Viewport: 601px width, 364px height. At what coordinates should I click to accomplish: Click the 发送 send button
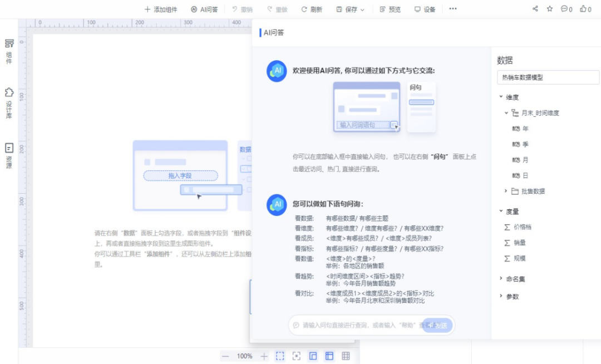439,325
